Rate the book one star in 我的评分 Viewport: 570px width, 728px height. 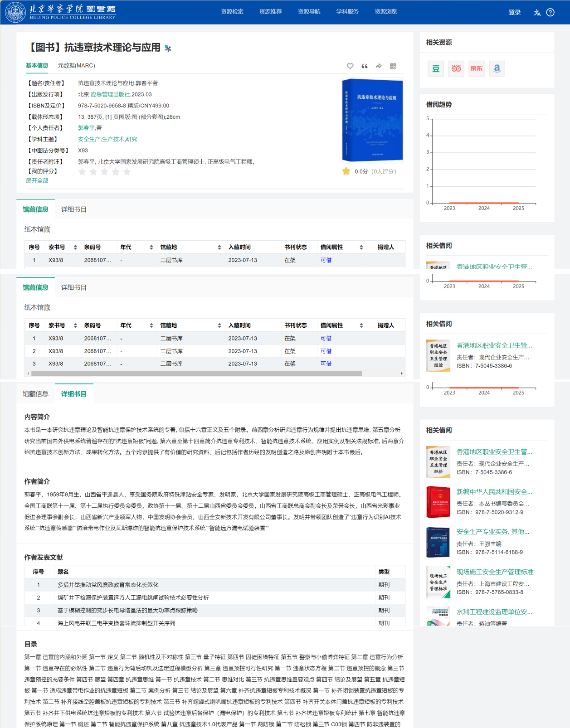pos(82,172)
